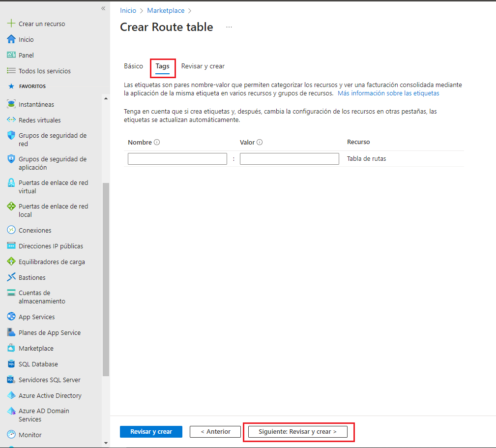Collapse the left navigation sidebar

103,8
